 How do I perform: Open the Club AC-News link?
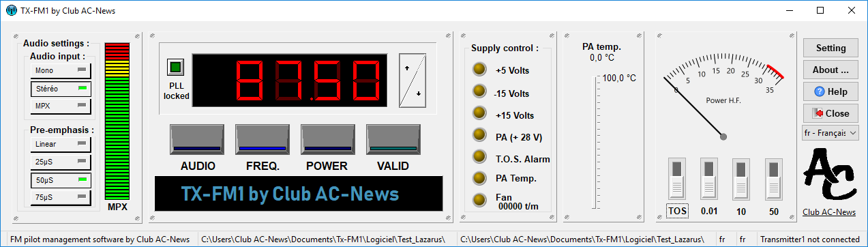tap(829, 212)
